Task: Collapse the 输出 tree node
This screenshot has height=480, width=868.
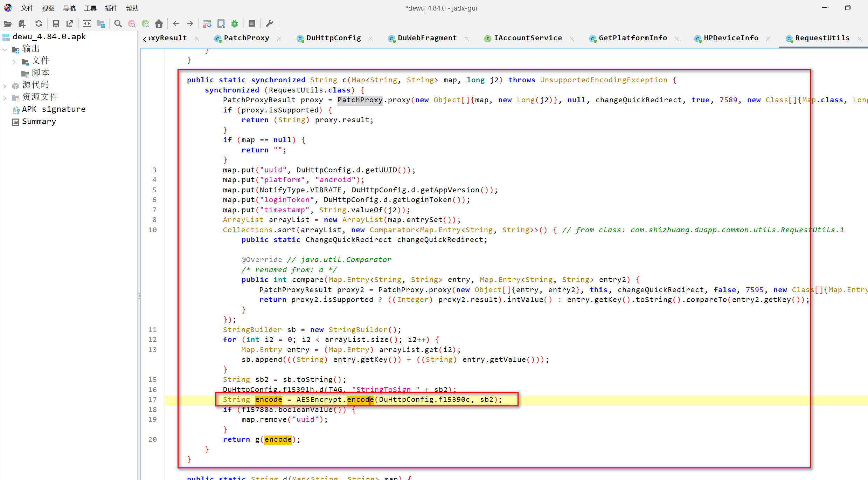Action: tap(5, 50)
